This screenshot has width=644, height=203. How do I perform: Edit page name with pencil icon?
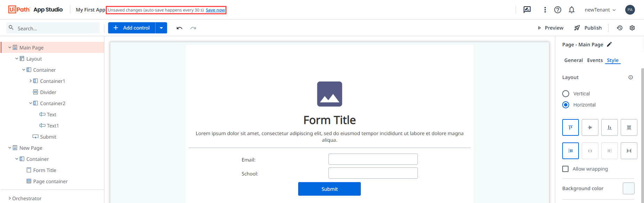coord(609,44)
